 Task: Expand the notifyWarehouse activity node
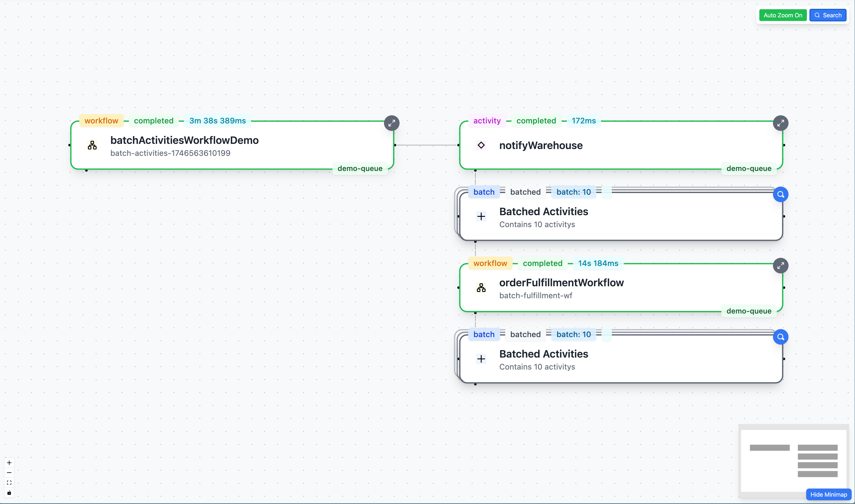tap(781, 123)
